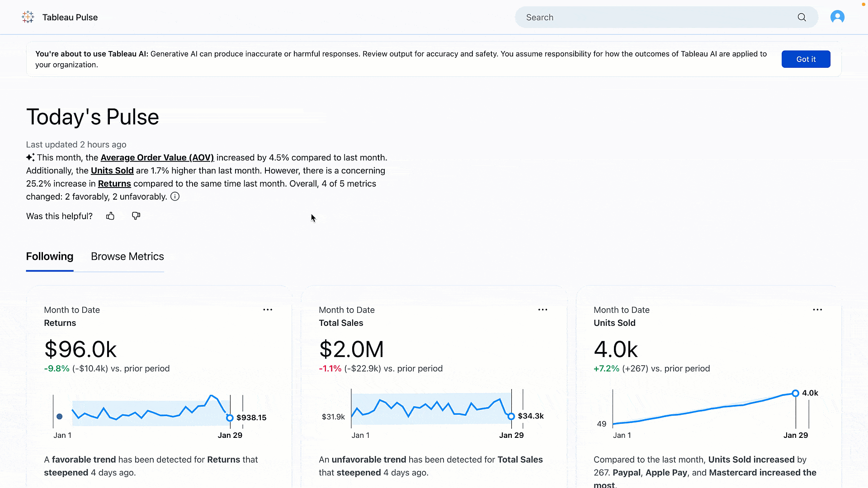
Task: Click the Units Sold metric link
Action: coord(112,170)
